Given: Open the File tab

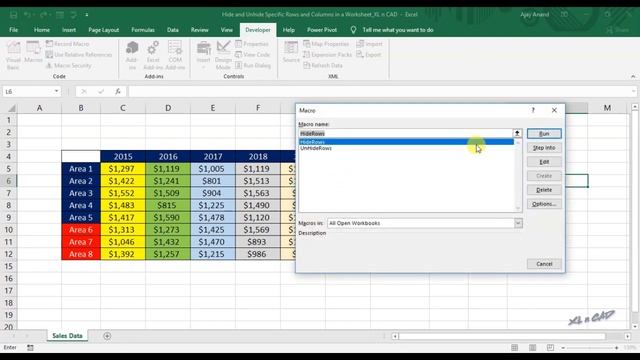Looking at the screenshot, I should 13,30.
